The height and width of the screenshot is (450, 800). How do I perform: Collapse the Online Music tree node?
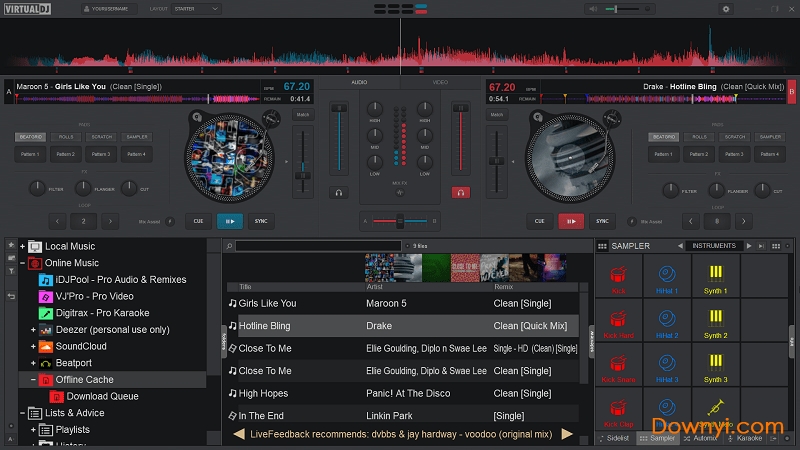click(x=22, y=263)
